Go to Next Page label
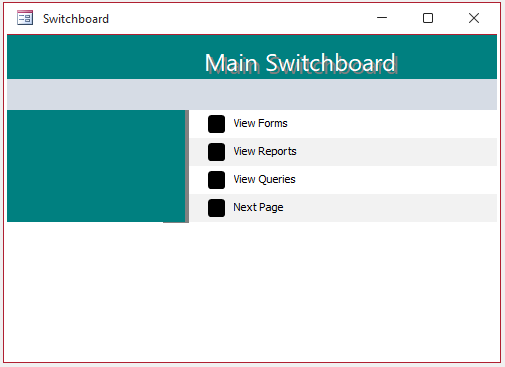 pyautogui.click(x=258, y=207)
